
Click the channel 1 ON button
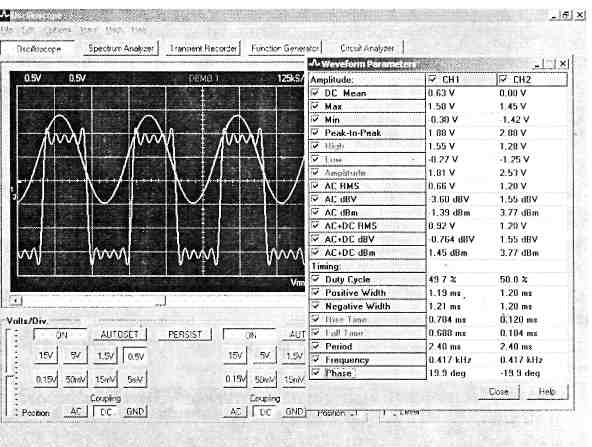click(61, 334)
